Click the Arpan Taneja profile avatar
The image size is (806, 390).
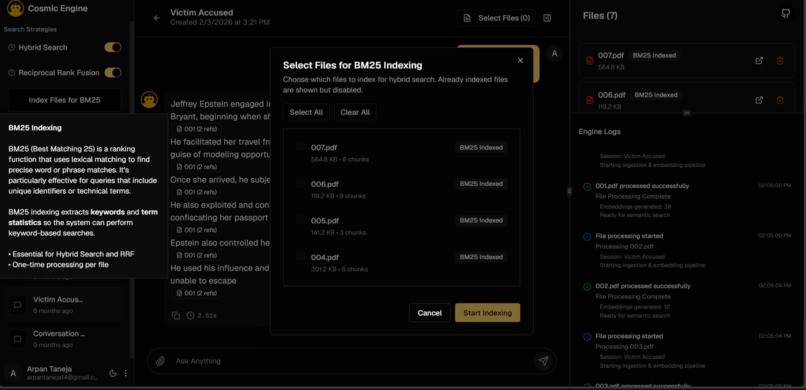tap(13, 373)
